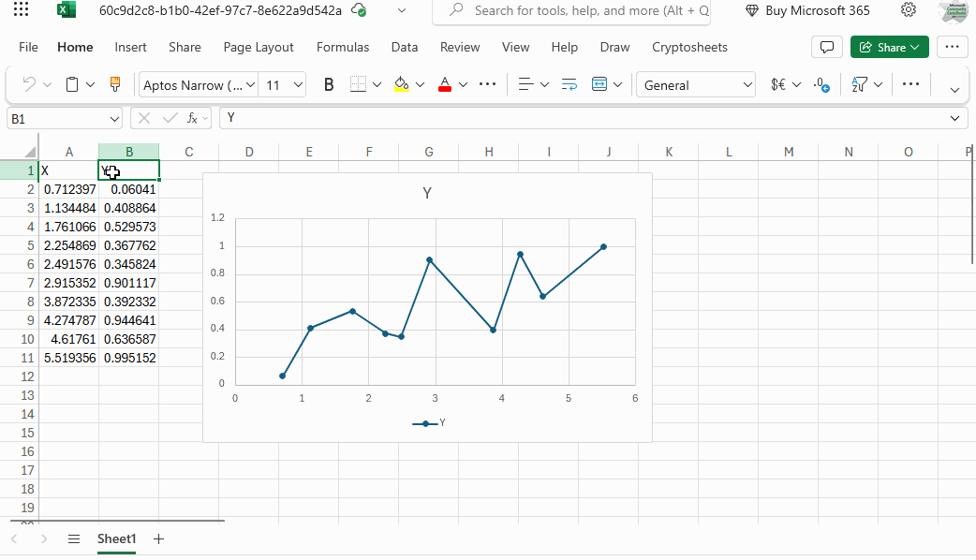Viewport: 976px width, 560px height.
Task: Click Merge and center icon
Action: [x=599, y=84]
